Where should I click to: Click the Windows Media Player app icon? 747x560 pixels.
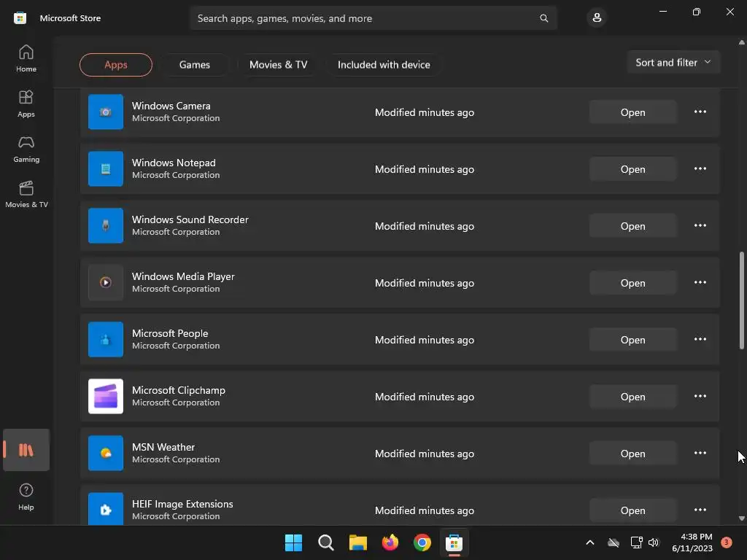(x=106, y=282)
